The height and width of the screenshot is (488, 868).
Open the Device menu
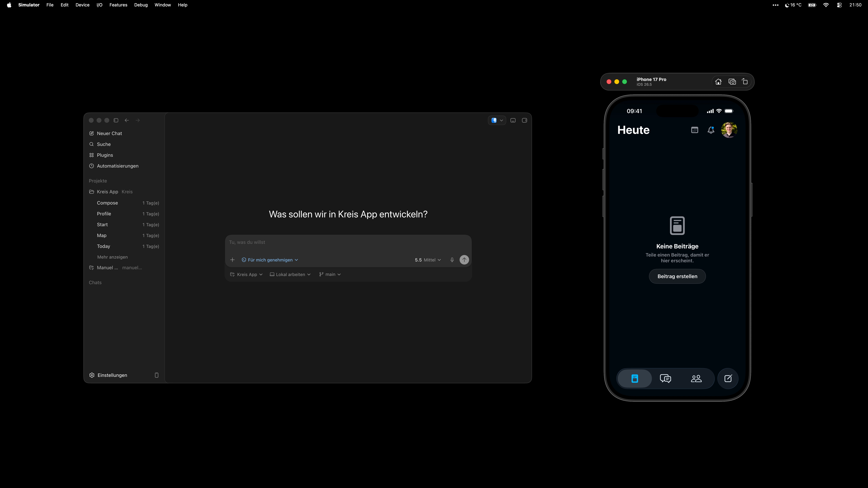click(83, 5)
